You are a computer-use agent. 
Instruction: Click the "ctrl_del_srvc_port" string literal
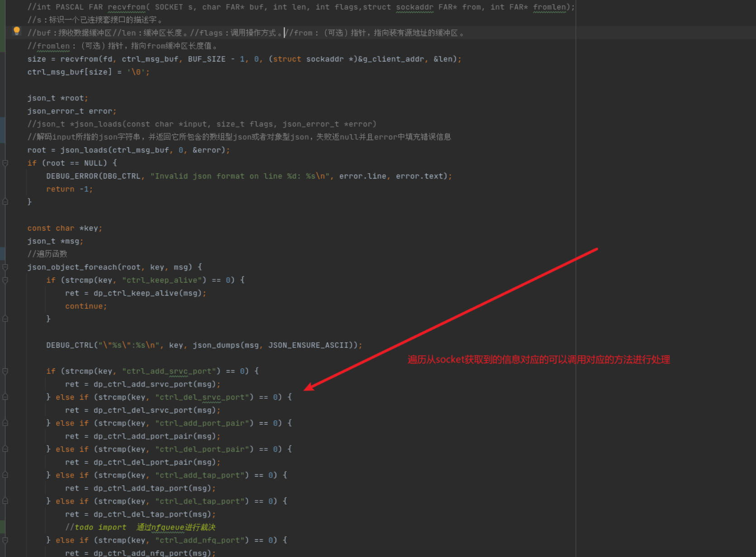[202, 397]
